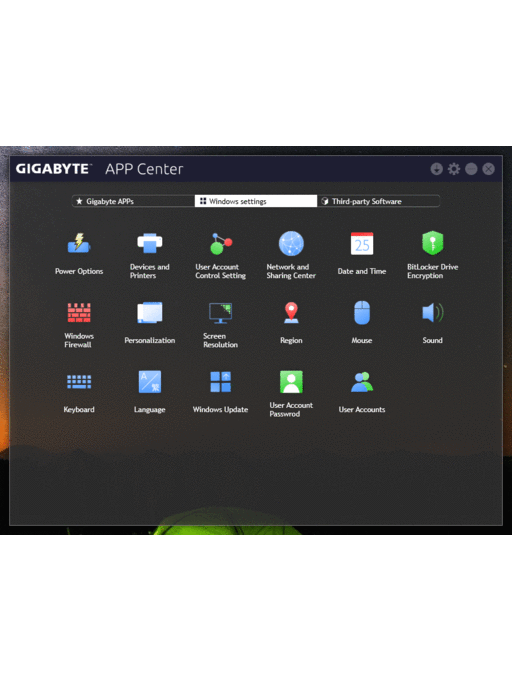Open Date and Time calendar icon
Image resolution: width=512 pixels, height=680 pixels.
pyautogui.click(x=362, y=243)
